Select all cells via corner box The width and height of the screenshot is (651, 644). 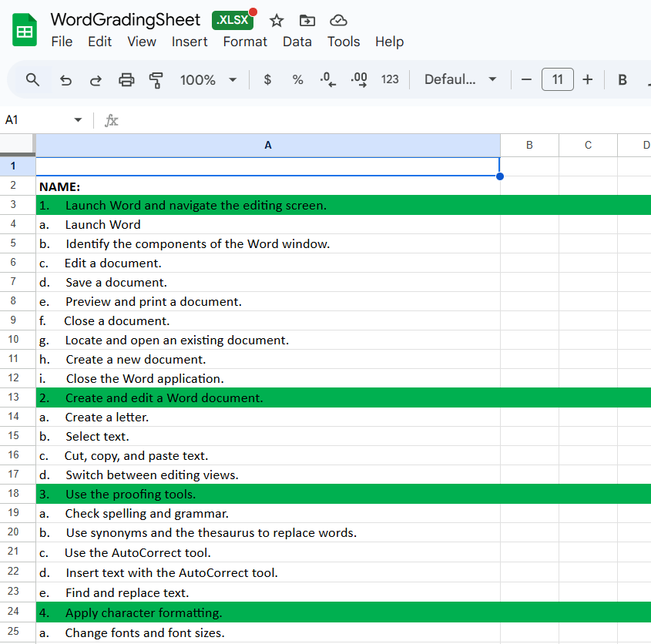coord(17,145)
